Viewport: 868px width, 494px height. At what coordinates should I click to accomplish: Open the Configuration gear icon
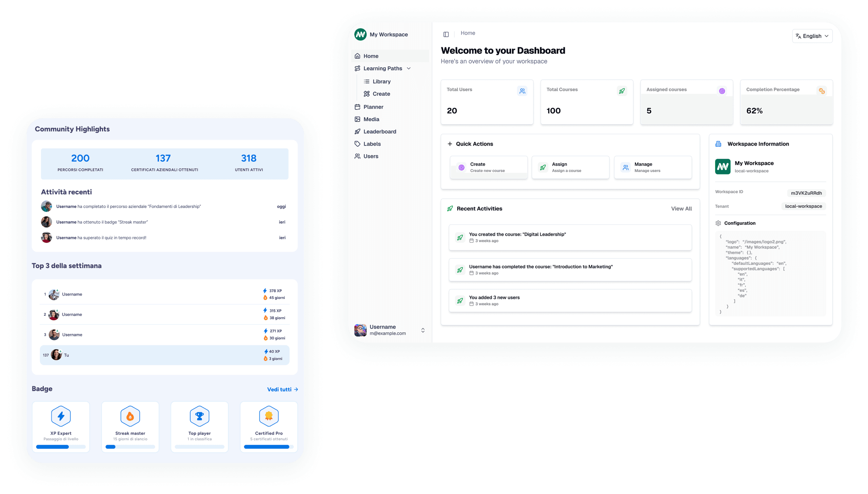pos(718,223)
